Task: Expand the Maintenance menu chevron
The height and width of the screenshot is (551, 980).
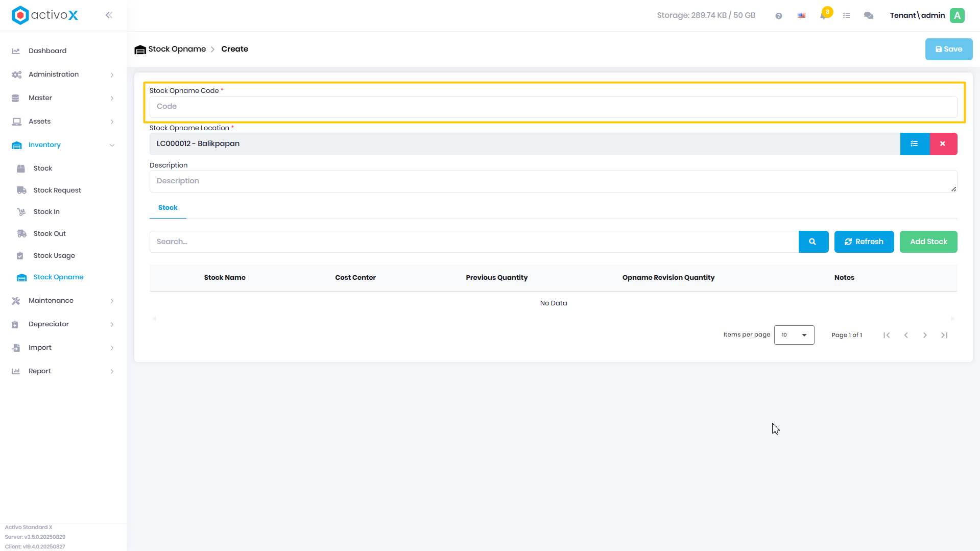Action: (112, 301)
